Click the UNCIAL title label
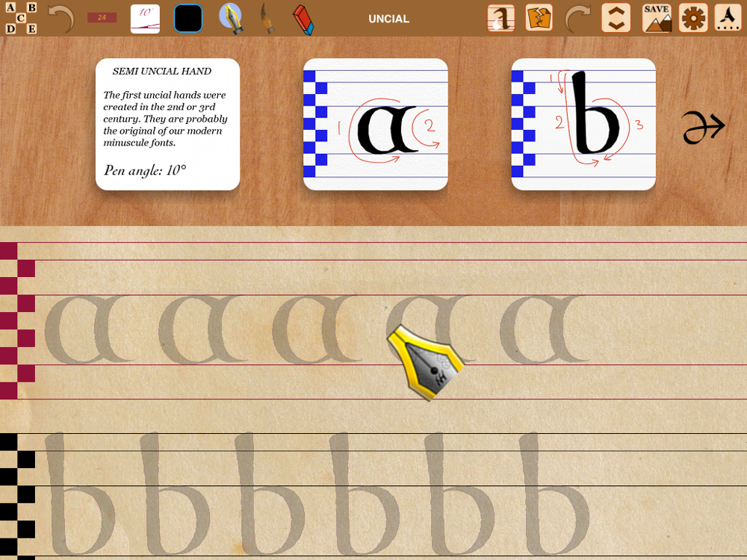The image size is (747, 560). click(388, 19)
